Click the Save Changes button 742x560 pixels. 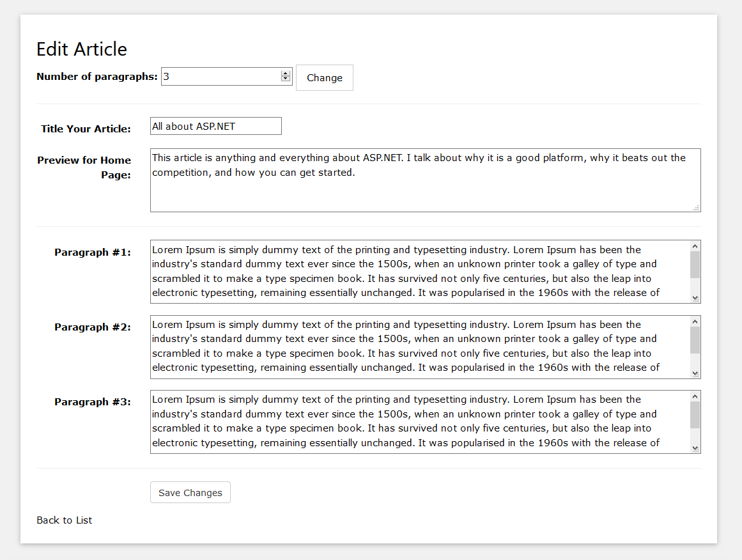coord(190,492)
